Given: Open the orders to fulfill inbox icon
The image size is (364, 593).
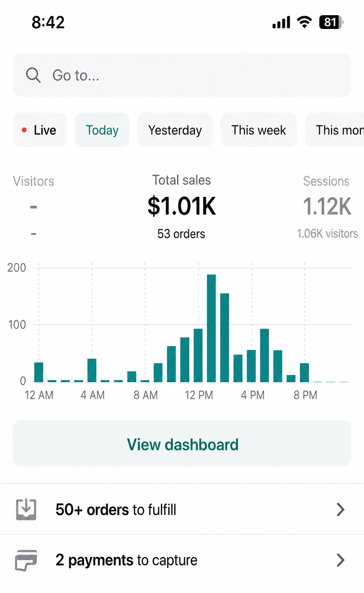Looking at the screenshot, I should tap(26, 510).
